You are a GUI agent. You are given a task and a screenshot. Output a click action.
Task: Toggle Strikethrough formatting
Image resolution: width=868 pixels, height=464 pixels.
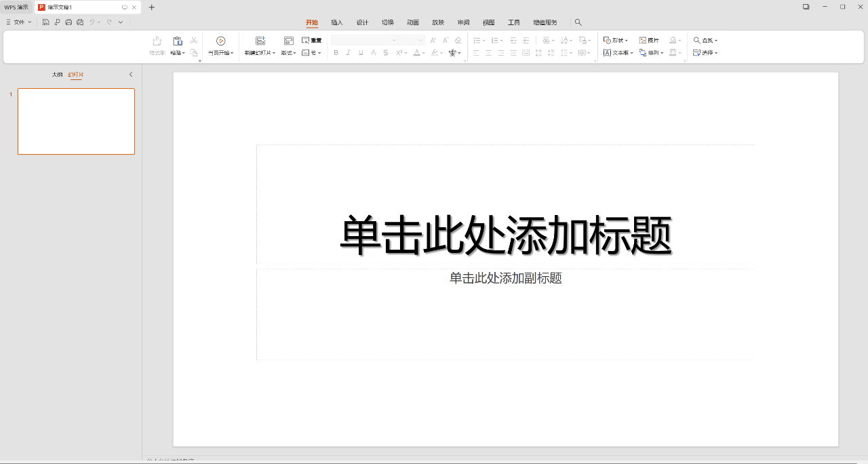(x=386, y=53)
